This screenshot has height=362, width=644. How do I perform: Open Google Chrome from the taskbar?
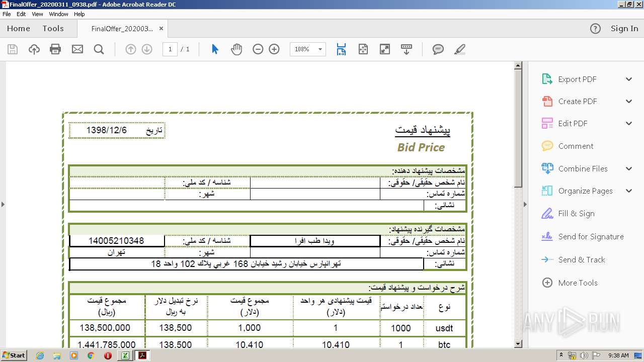click(91, 355)
